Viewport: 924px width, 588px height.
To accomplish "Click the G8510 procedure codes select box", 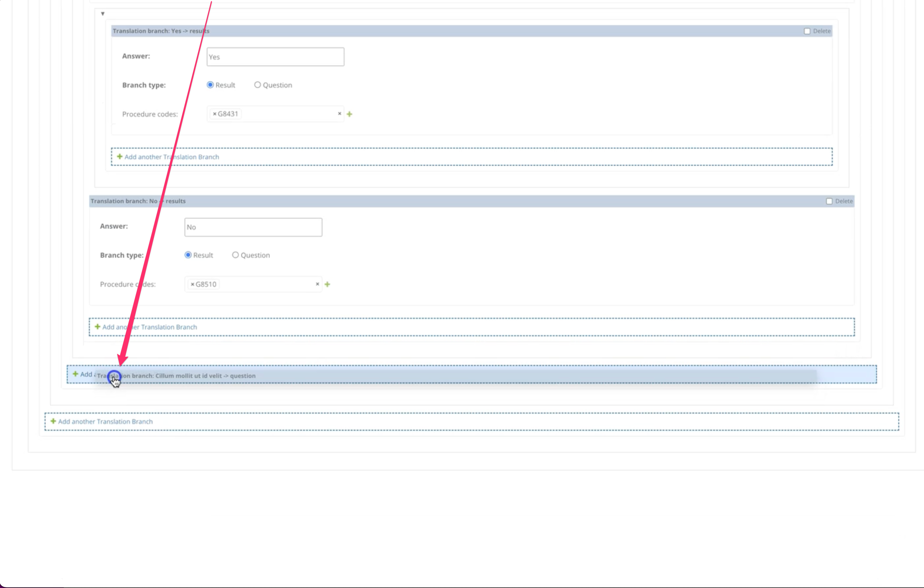I will tap(265, 284).
